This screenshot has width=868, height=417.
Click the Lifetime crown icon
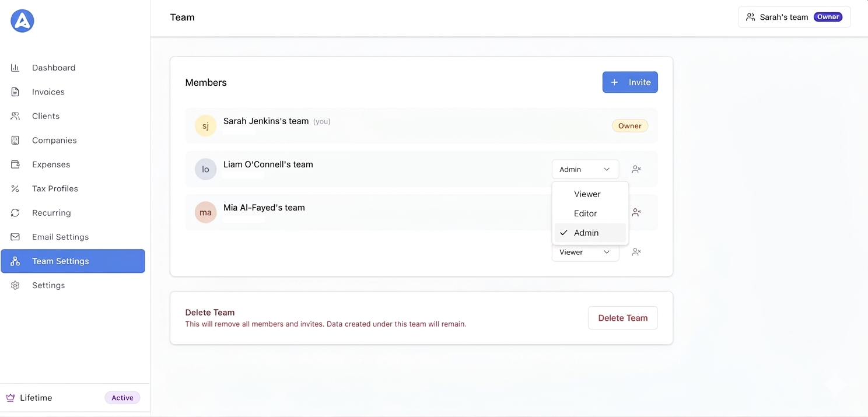click(x=10, y=398)
